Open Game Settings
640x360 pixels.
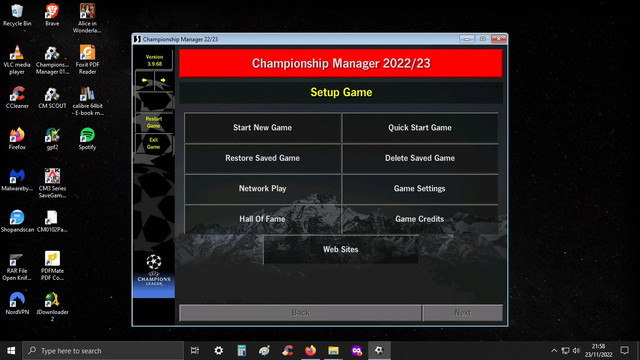point(420,189)
